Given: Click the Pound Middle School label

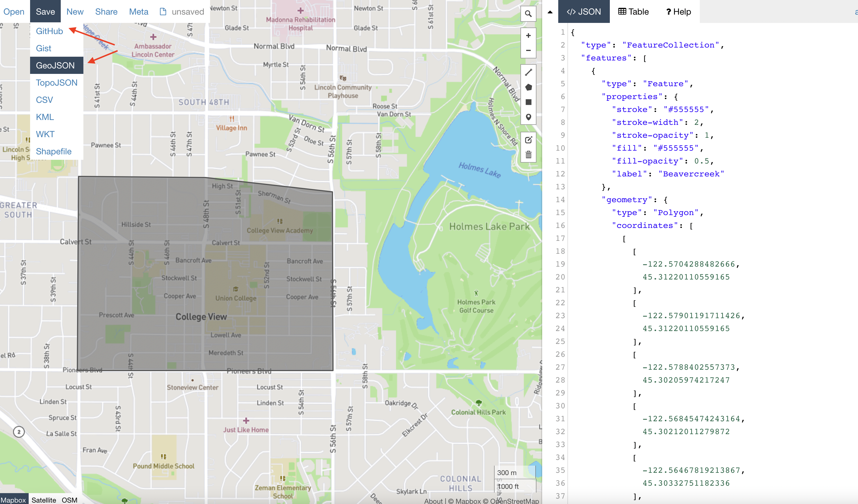Looking at the screenshot, I should pos(163,466).
